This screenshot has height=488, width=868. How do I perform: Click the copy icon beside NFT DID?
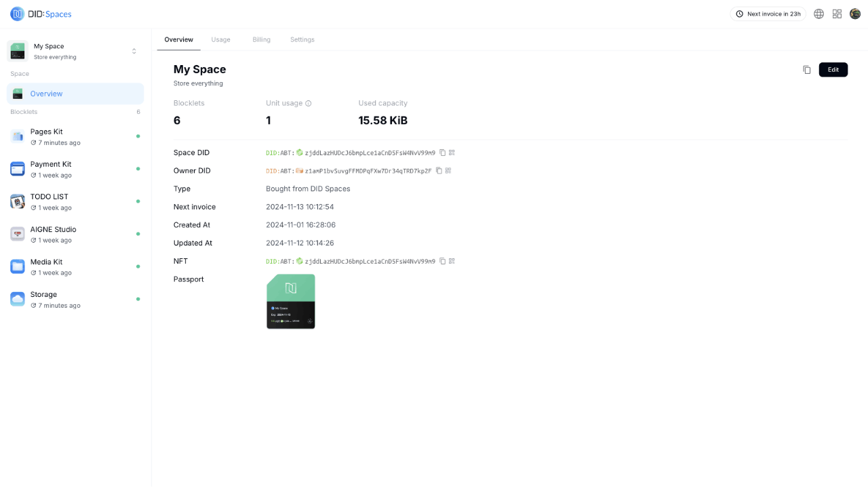(443, 261)
